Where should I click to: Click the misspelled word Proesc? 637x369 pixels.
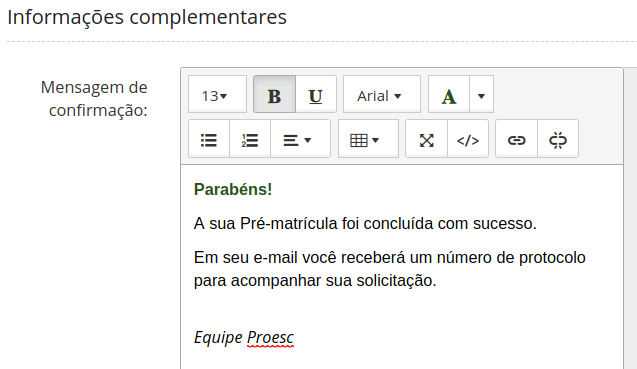(270, 338)
